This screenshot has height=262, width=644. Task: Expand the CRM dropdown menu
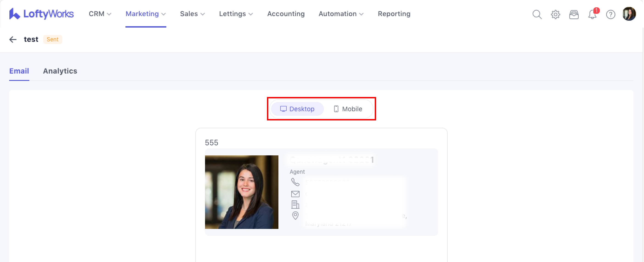click(x=100, y=14)
